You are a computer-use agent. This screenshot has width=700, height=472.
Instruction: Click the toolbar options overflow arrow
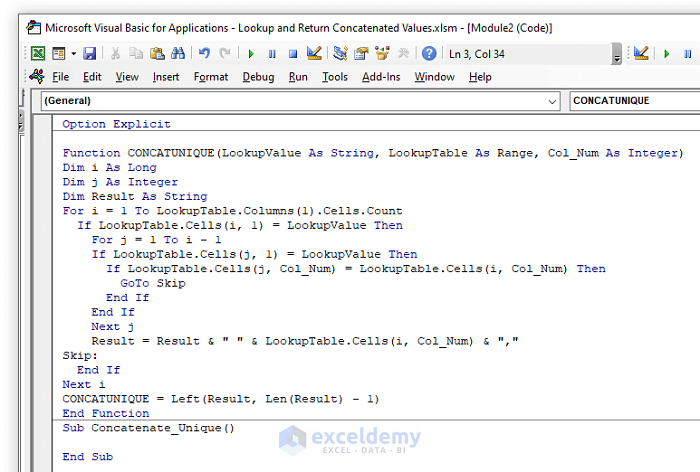(617, 54)
